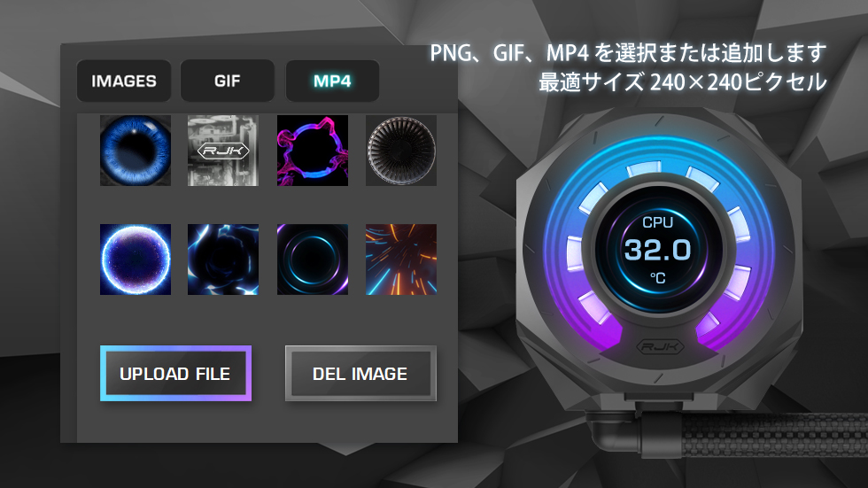
Task: Select the pink and blue smoke ring thumbnail
Action: click(x=312, y=151)
